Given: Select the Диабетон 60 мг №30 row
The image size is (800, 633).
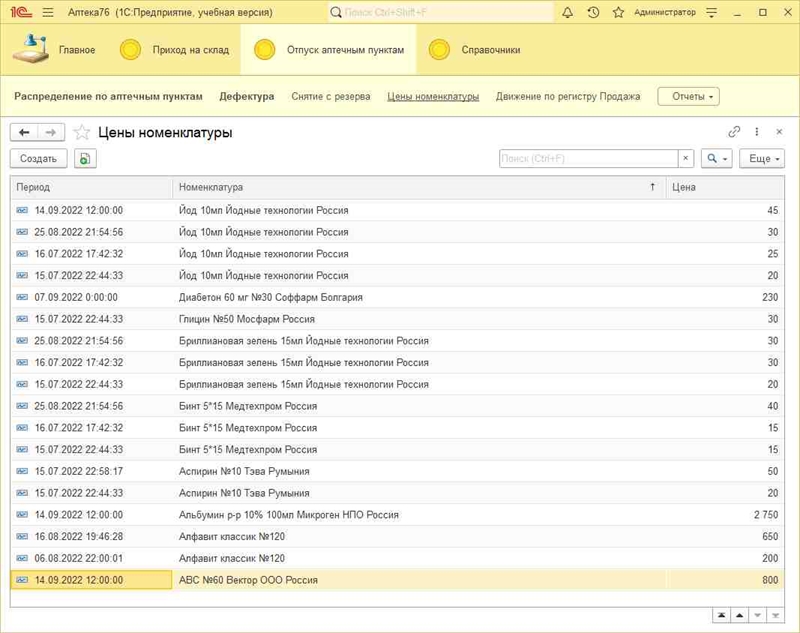Looking at the screenshot, I should point(397,297).
